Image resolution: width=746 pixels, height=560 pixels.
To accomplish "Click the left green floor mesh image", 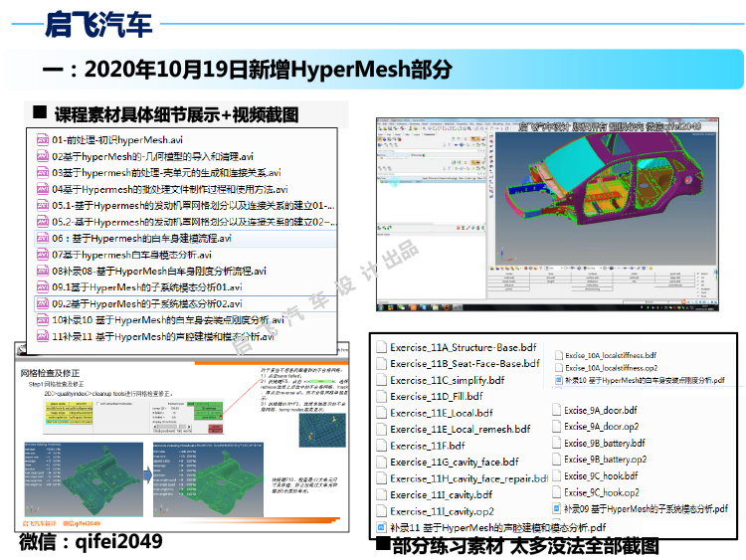I will (x=84, y=479).
